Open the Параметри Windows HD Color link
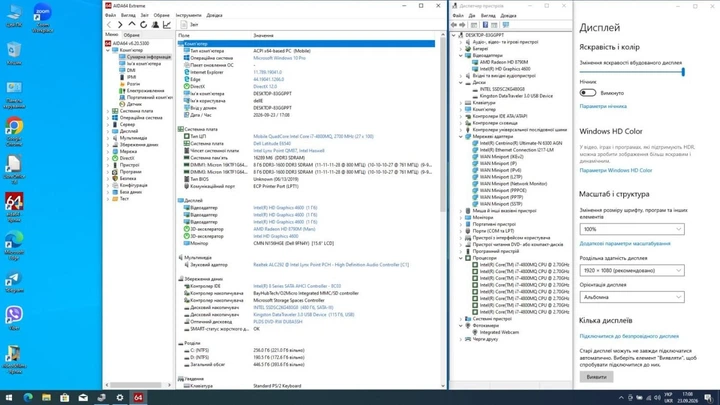The width and height of the screenshot is (720, 405). coord(616,170)
